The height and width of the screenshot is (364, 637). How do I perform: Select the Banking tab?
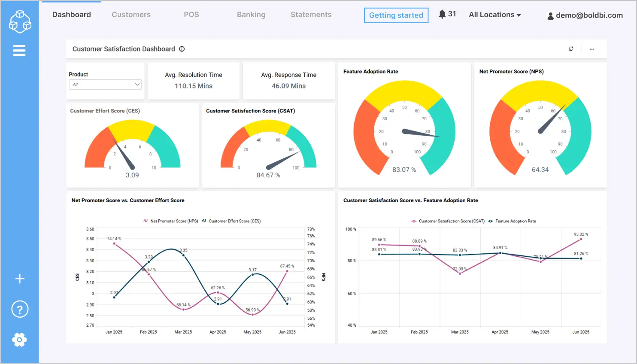coord(251,14)
